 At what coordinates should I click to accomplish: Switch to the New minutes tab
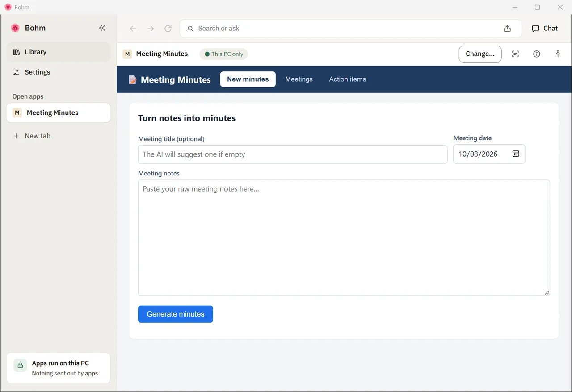(248, 79)
